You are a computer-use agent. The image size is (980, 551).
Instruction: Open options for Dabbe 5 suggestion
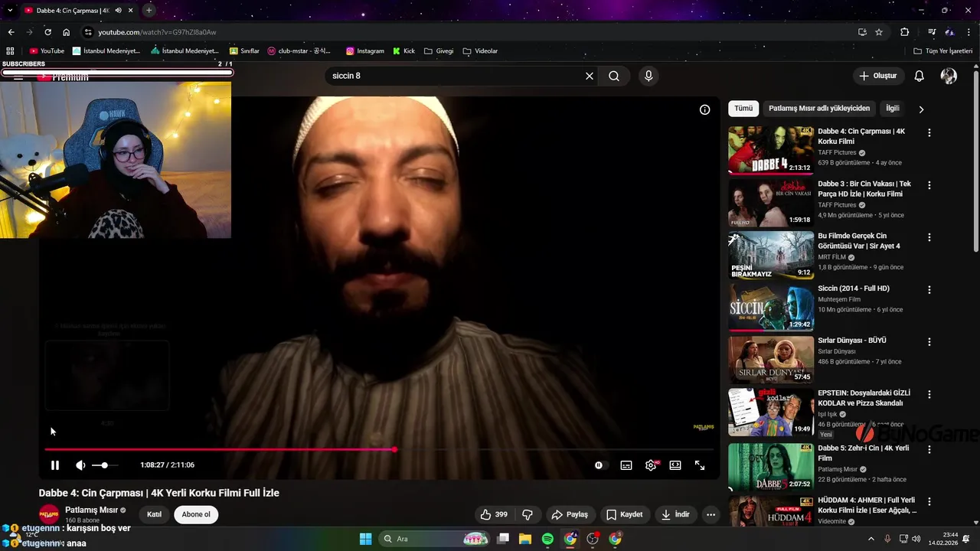(929, 449)
